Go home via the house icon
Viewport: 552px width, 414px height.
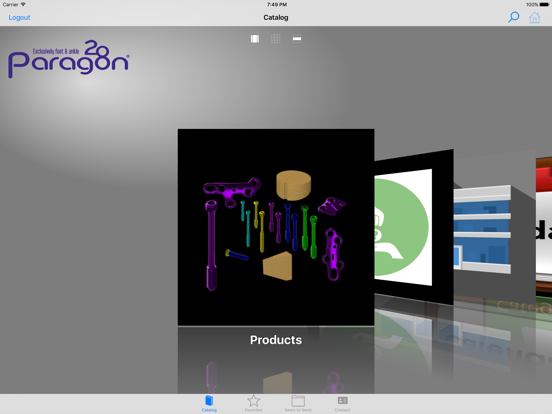coord(535,17)
